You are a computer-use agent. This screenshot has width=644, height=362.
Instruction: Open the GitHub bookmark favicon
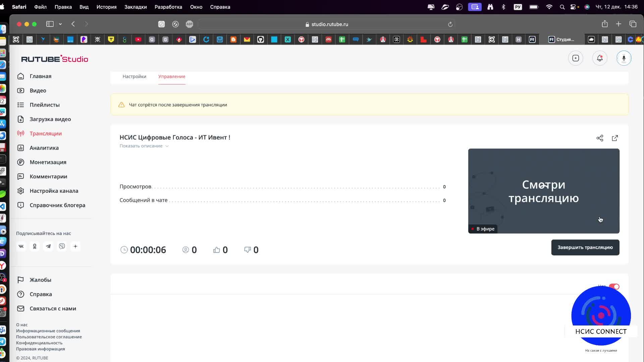pyautogui.click(x=261, y=40)
